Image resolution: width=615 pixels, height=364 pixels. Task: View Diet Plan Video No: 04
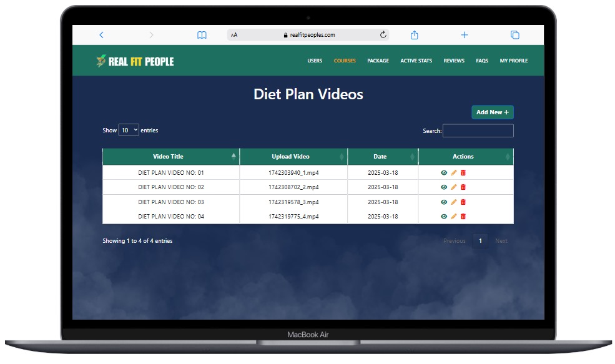[444, 217]
